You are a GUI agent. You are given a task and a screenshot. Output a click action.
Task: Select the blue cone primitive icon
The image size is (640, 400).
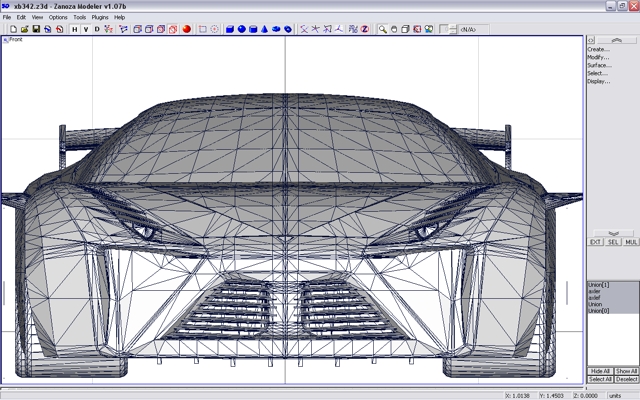tap(265, 30)
